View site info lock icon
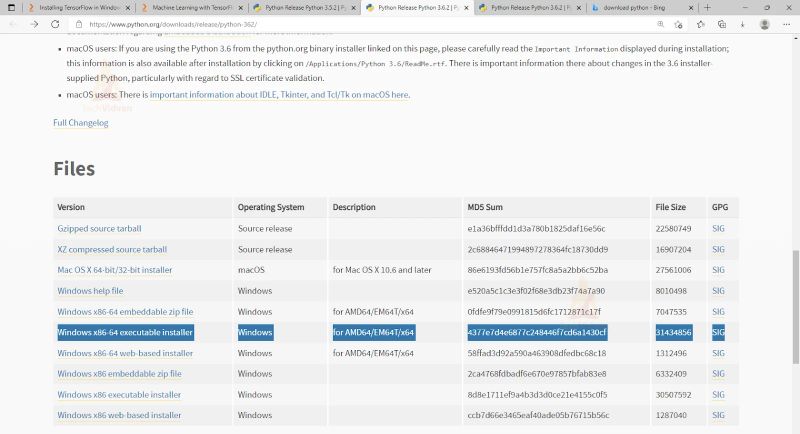 pyautogui.click(x=79, y=24)
